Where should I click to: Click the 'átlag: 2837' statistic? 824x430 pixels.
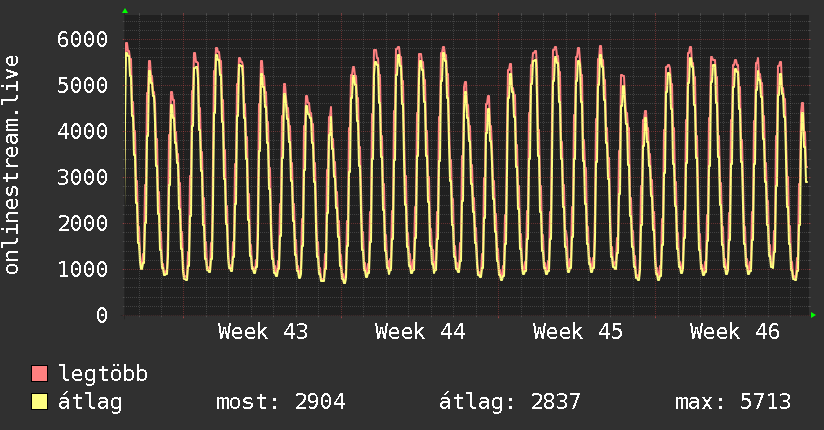coord(510,402)
